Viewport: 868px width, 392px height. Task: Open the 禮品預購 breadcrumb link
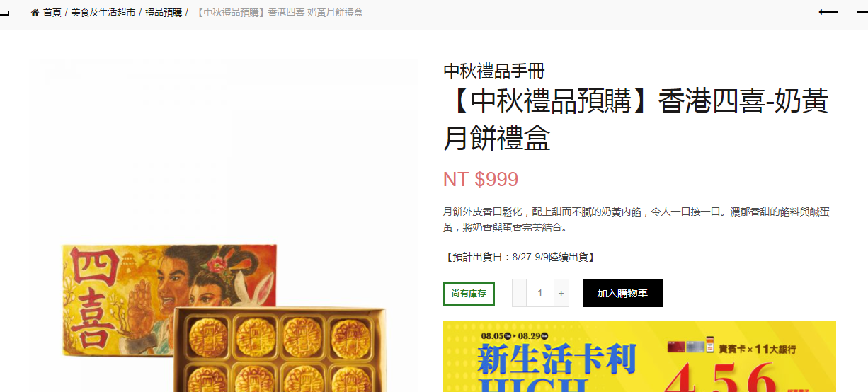pyautogui.click(x=164, y=13)
